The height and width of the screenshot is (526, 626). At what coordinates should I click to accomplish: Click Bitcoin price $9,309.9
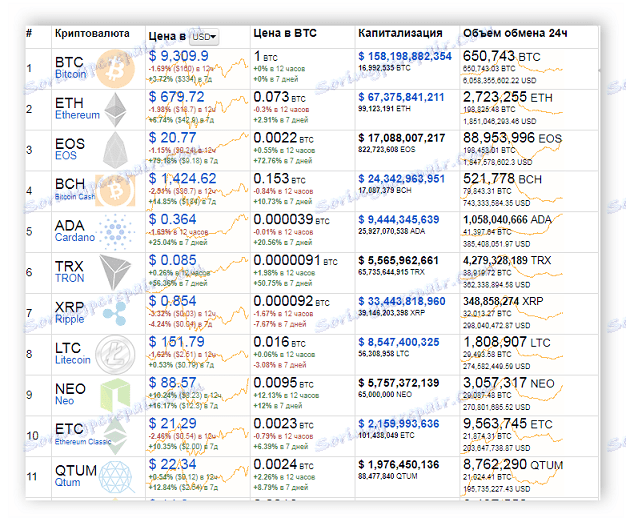point(184,57)
